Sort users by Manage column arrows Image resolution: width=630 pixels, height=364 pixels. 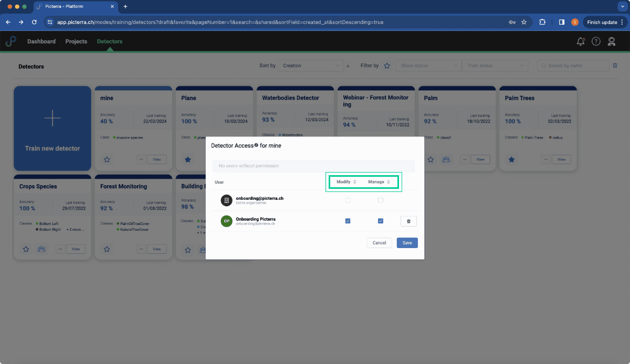coord(388,182)
